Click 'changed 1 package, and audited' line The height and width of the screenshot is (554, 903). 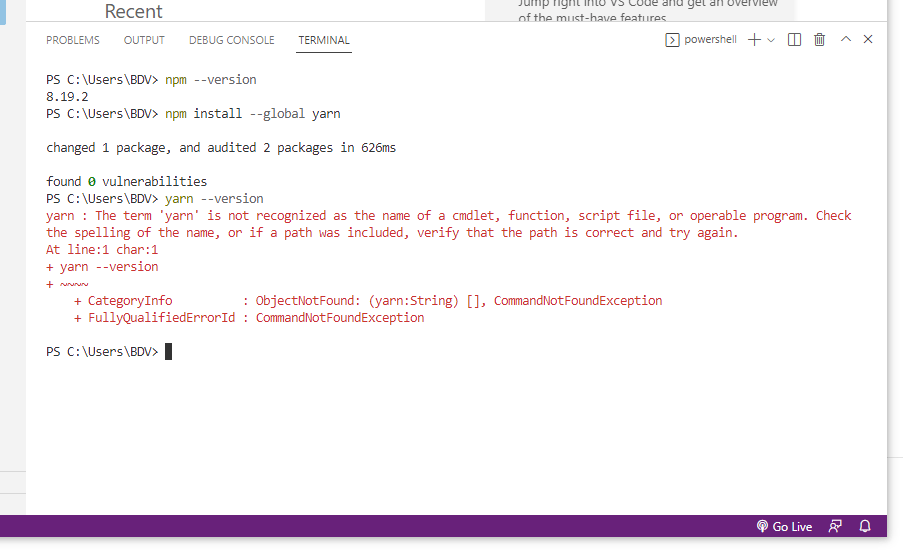point(221,148)
